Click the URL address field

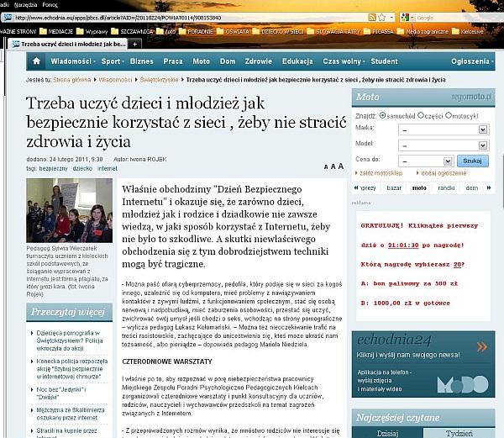[x=190, y=18]
